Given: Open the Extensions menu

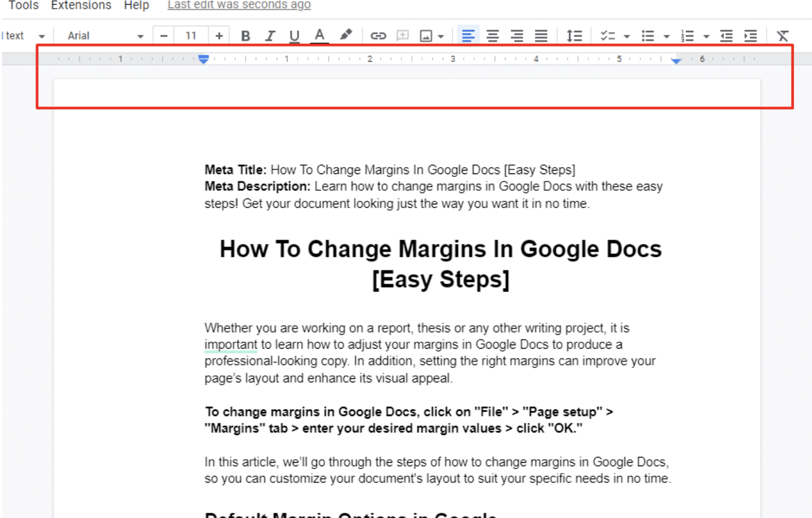Looking at the screenshot, I should [81, 5].
